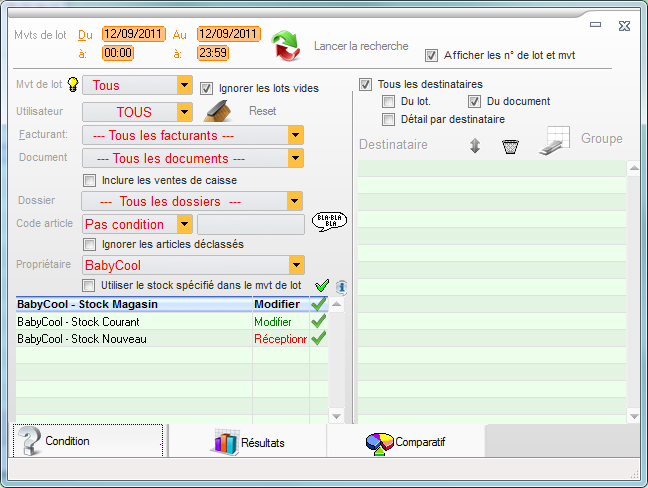This screenshot has width=648, height=488.
Task: Click the up-down sort arrows beside Destinataire
Action: 475,146
